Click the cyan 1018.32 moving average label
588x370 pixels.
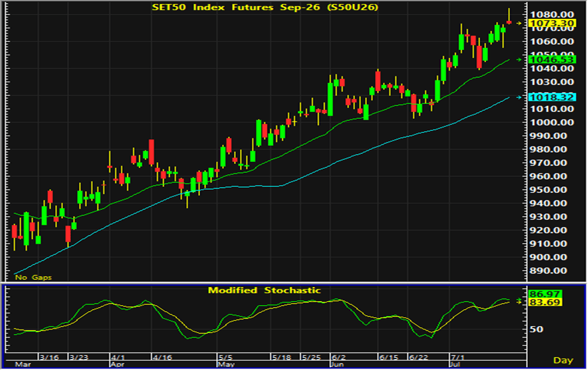[552, 97]
